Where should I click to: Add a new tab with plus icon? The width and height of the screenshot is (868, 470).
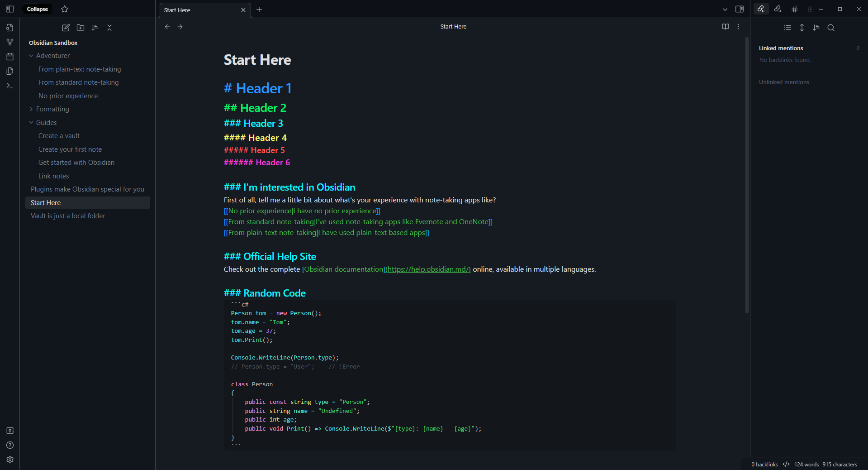pos(259,10)
